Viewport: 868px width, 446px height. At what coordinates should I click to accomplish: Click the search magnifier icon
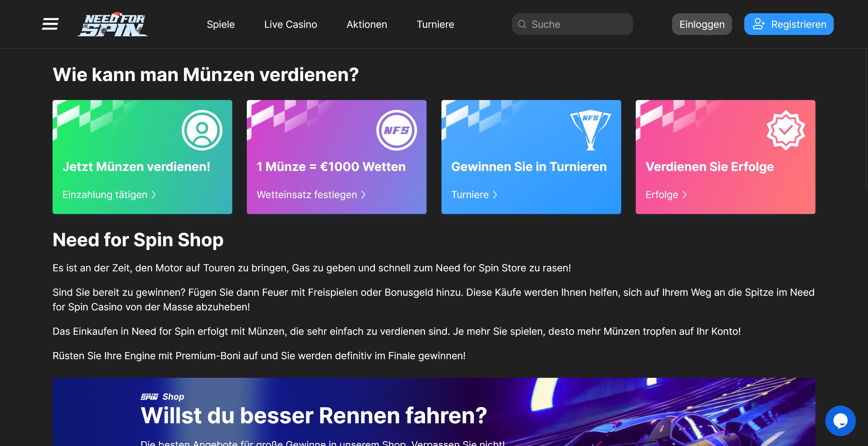click(x=522, y=24)
